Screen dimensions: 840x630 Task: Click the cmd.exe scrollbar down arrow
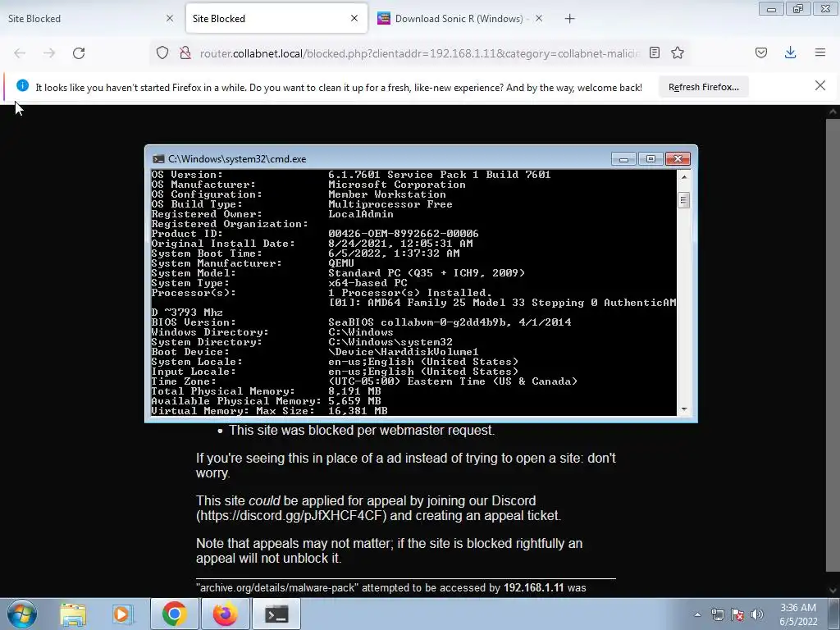tap(683, 409)
